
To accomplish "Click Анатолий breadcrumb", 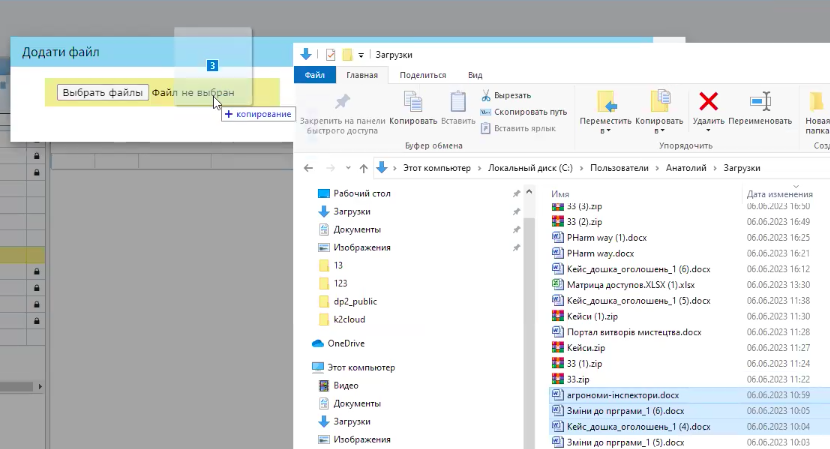I will click(686, 168).
